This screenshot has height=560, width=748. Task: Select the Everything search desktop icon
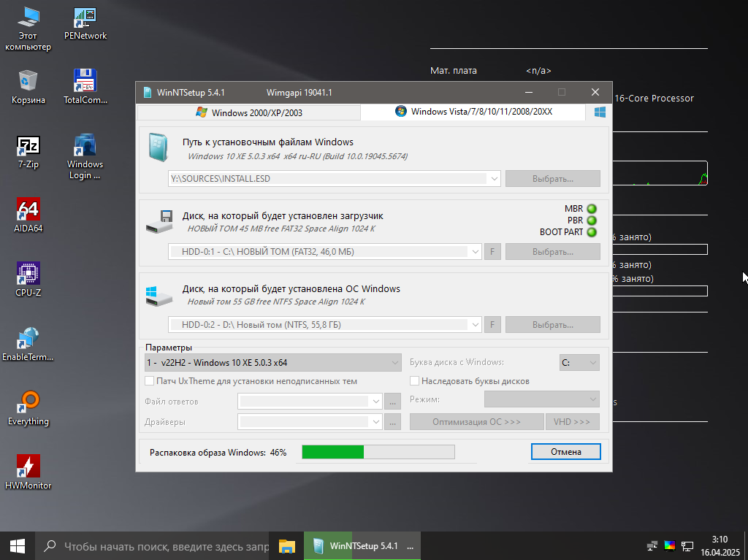28,408
